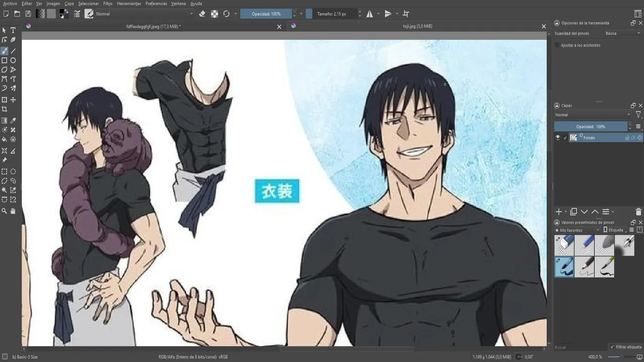Select the Rectangle tool

point(5,60)
